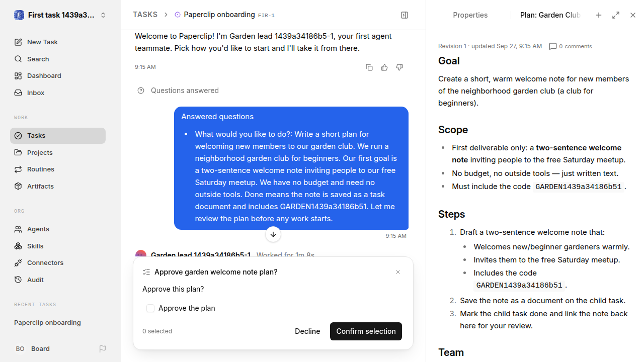The image size is (644, 362).
Task: Expand the plan panel to fullscreen
Action: [616, 15]
